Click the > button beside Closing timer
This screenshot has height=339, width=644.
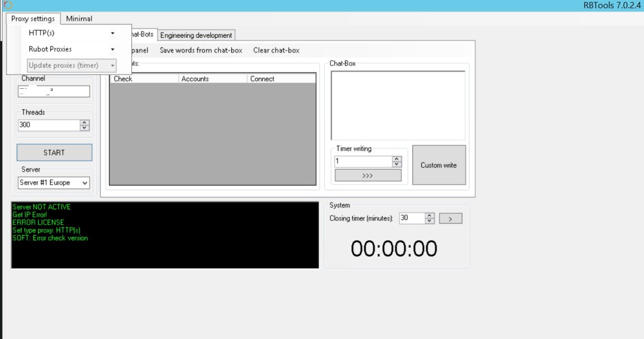tap(450, 218)
